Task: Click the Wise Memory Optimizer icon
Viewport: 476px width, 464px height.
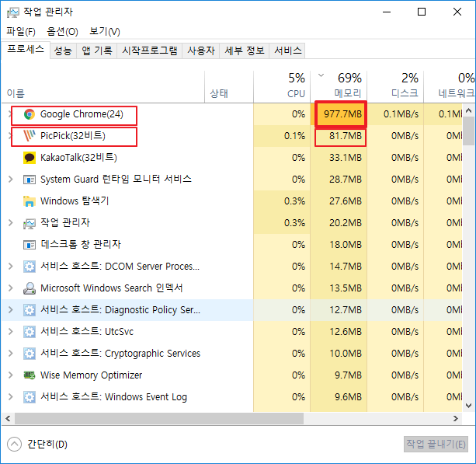Action: [30, 375]
